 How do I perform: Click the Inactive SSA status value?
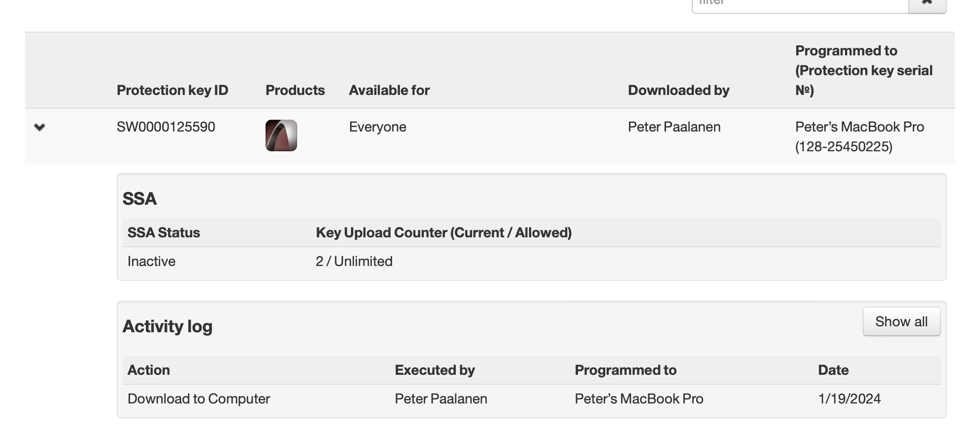pyautogui.click(x=151, y=262)
